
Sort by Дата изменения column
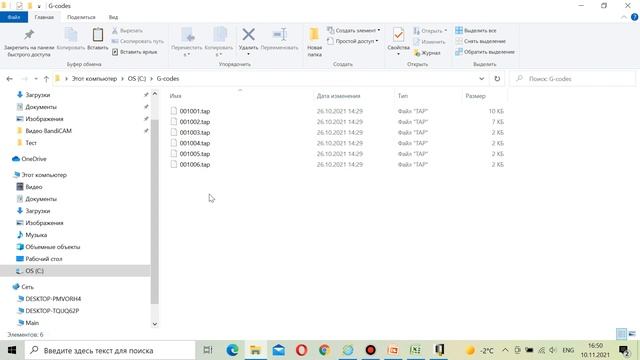pyautogui.click(x=338, y=96)
